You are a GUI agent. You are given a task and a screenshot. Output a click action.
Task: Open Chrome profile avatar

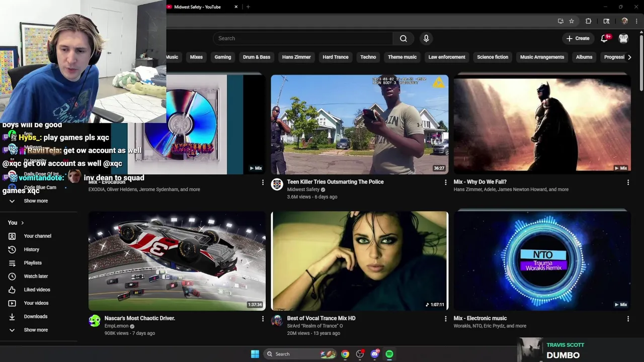624,21
